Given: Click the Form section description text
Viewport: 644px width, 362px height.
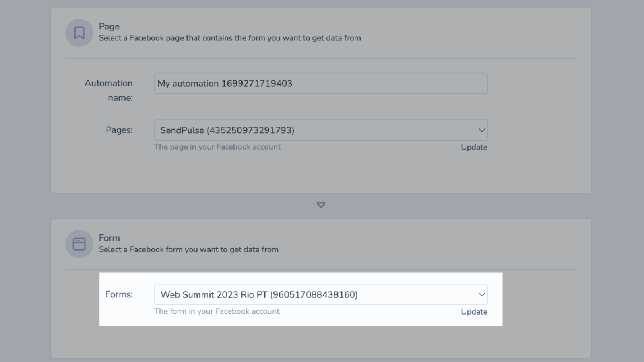Looking at the screenshot, I should [x=188, y=249].
